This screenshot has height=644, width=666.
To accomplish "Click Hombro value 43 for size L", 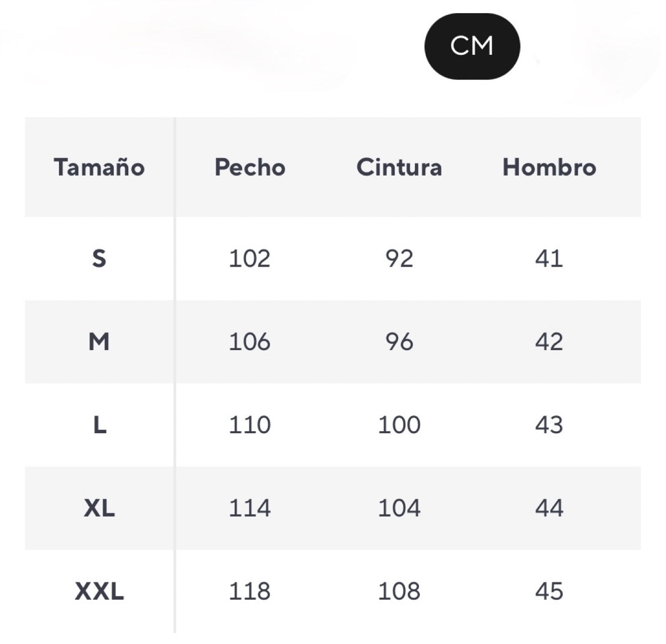I will 549,425.
